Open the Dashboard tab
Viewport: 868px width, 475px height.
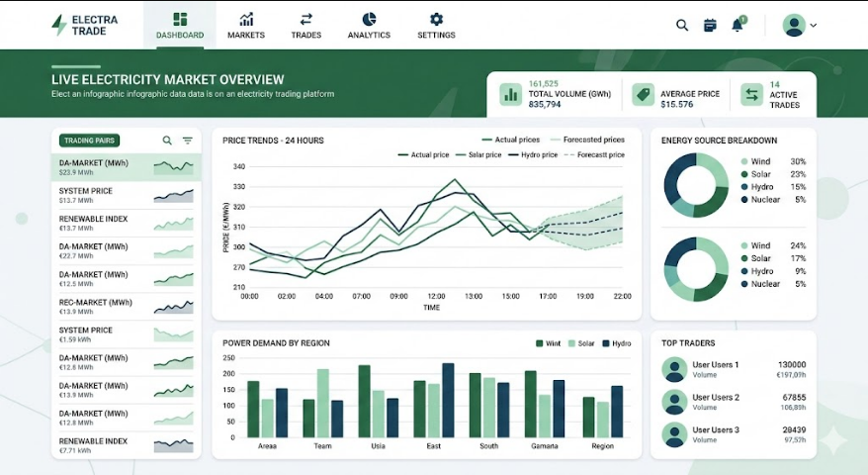[180, 26]
